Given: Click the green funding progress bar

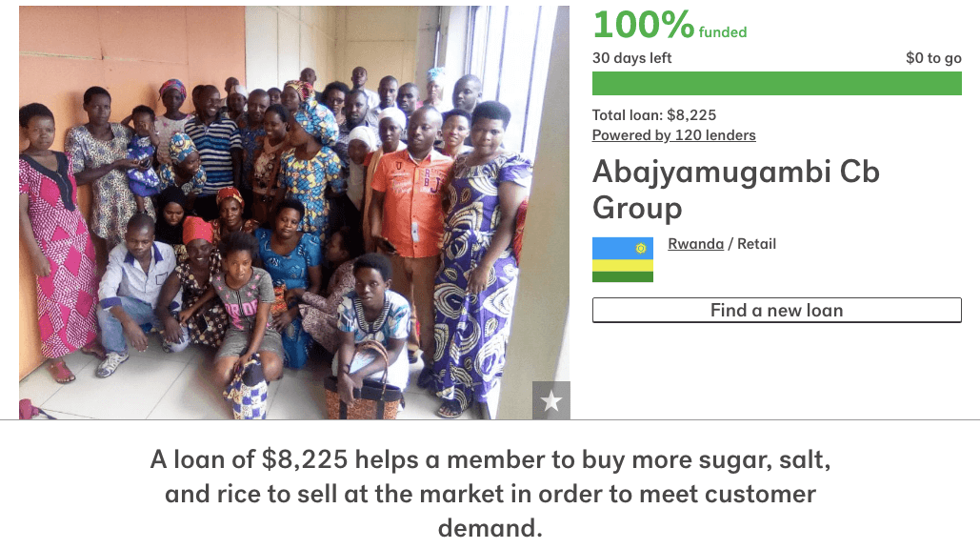Looking at the screenshot, I should pos(777,84).
